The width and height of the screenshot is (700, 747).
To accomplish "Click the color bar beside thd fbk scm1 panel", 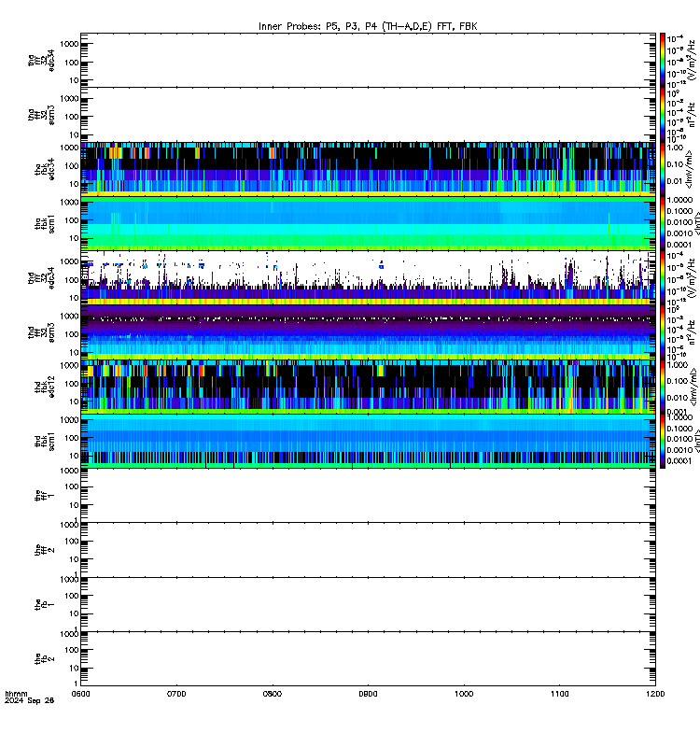I will coord(663,441).
